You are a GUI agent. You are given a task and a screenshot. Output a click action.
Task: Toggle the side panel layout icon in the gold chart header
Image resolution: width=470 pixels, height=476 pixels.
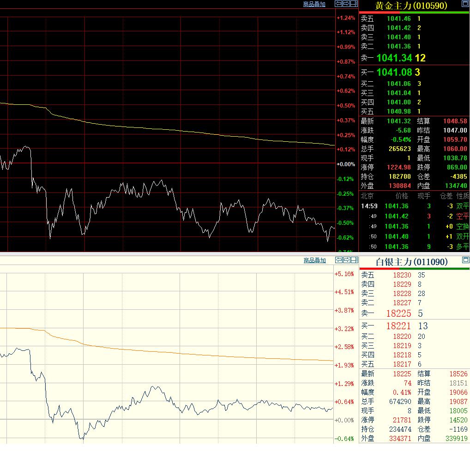(x=354, y=4)
